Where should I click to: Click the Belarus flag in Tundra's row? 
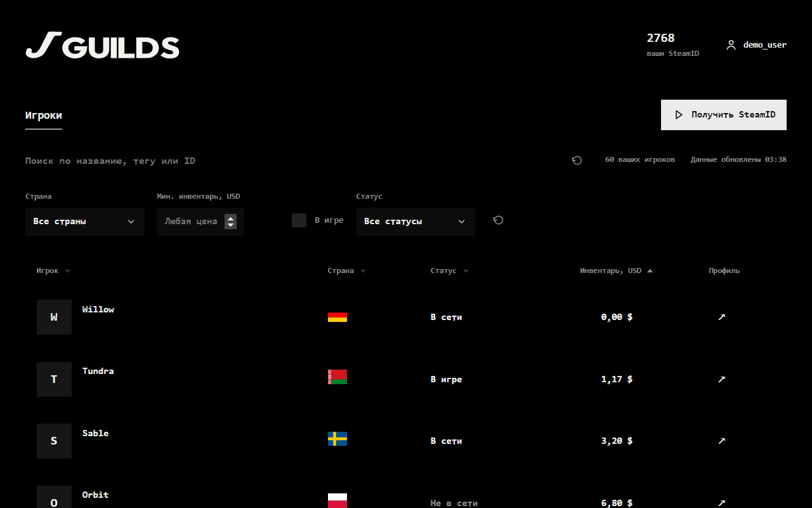tap(337, 377)
